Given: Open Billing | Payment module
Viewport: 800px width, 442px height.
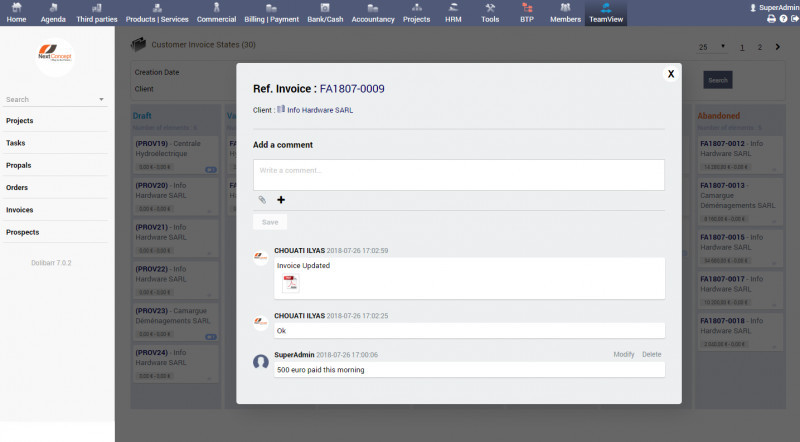Looking at the screenshot, I should 271,13.
